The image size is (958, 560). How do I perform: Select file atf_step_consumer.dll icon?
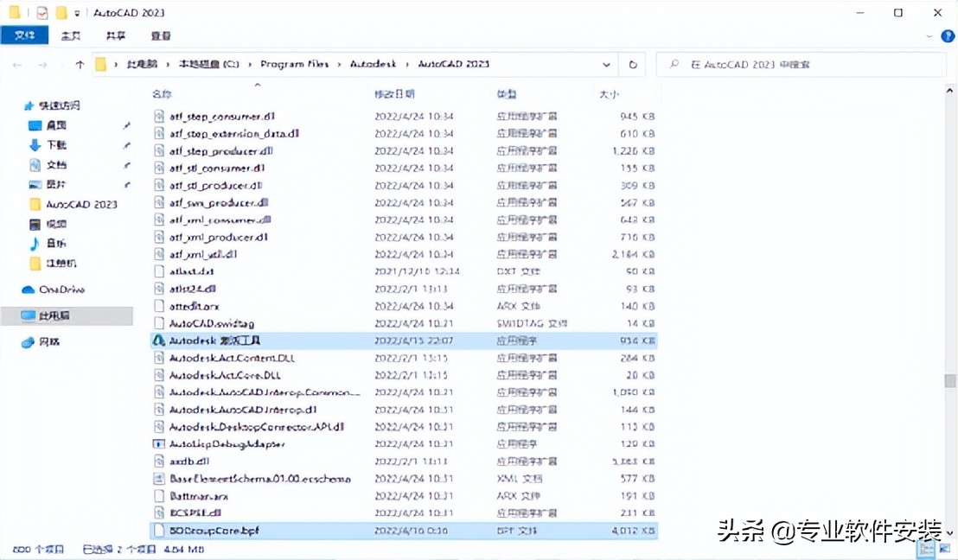tap(159, 116)
